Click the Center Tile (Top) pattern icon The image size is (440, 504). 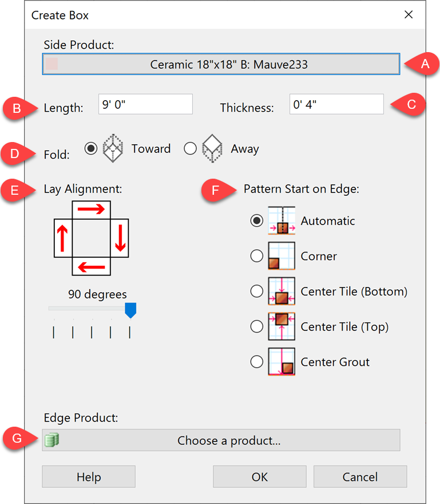[x=282, y=326]
